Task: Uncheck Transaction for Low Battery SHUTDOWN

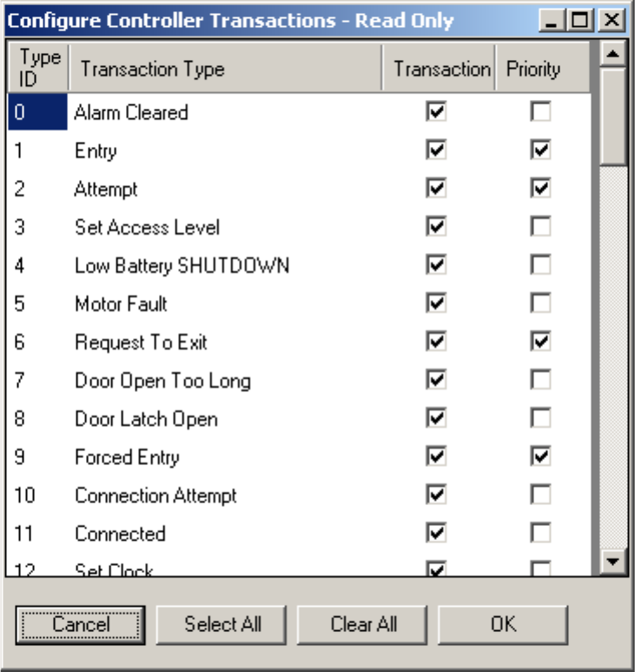Action: [x=436, y=264]
